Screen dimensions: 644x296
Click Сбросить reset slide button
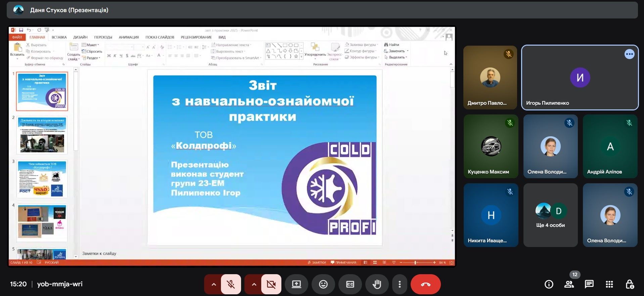click(x=92, y=51)
